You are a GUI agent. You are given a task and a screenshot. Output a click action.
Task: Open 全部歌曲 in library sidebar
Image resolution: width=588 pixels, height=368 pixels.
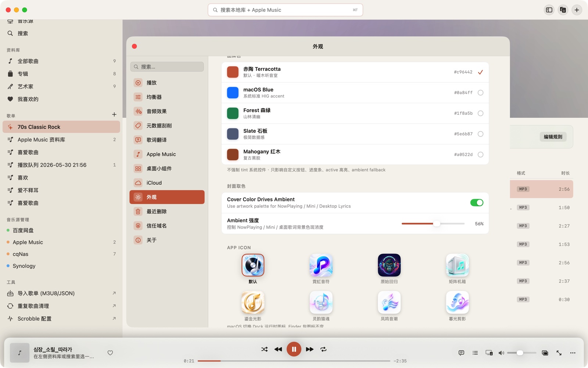point(61,61)
